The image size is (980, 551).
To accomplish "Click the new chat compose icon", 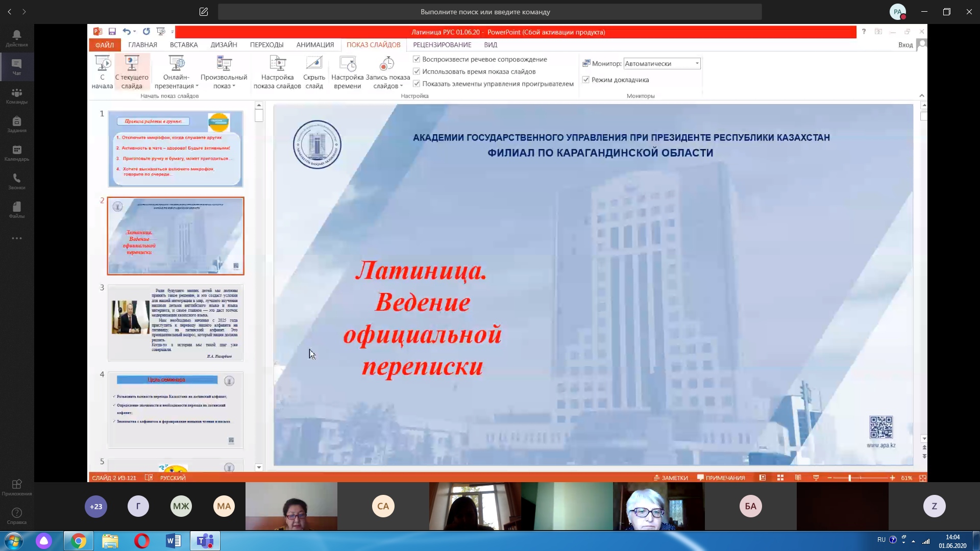I will [x=204, y=12].
